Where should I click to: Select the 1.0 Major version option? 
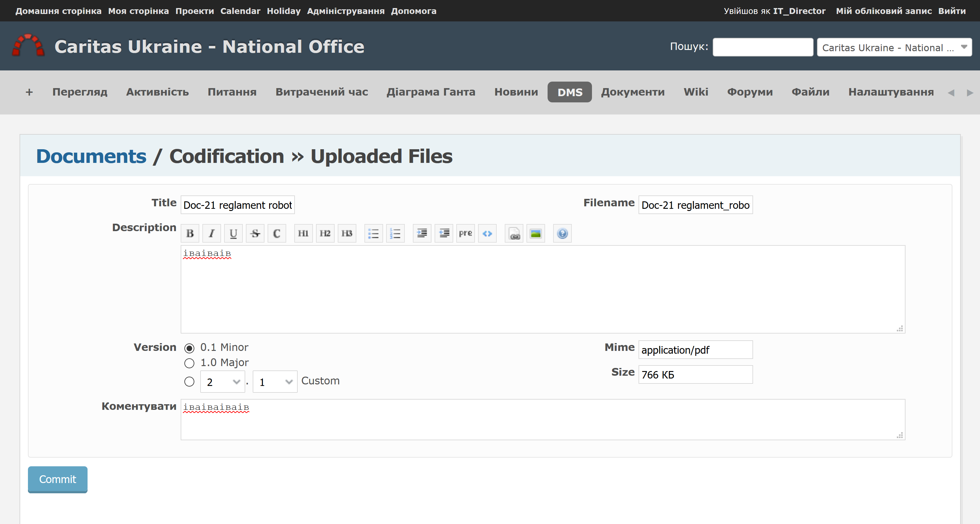(x=189, y=363)
